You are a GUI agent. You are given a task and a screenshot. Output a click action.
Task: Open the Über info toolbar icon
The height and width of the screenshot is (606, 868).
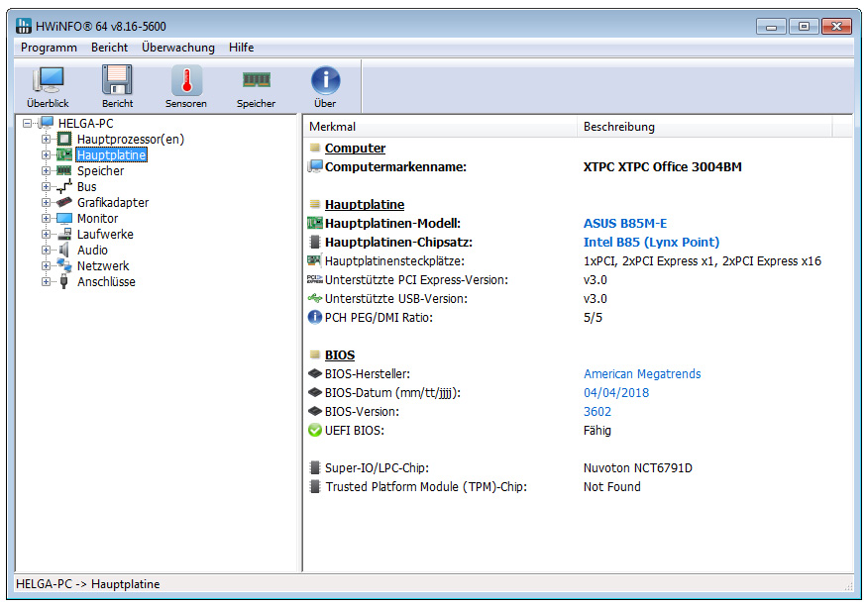pos(325,81)
